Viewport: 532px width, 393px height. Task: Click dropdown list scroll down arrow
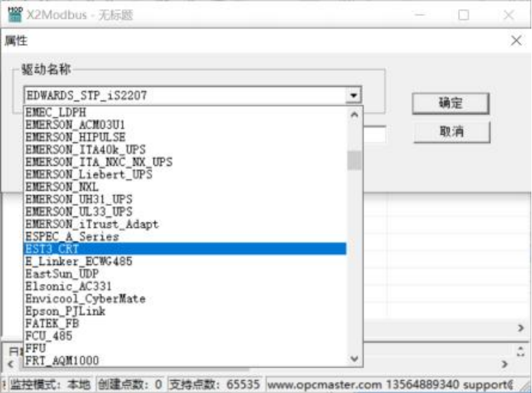(x=354, y=358)
